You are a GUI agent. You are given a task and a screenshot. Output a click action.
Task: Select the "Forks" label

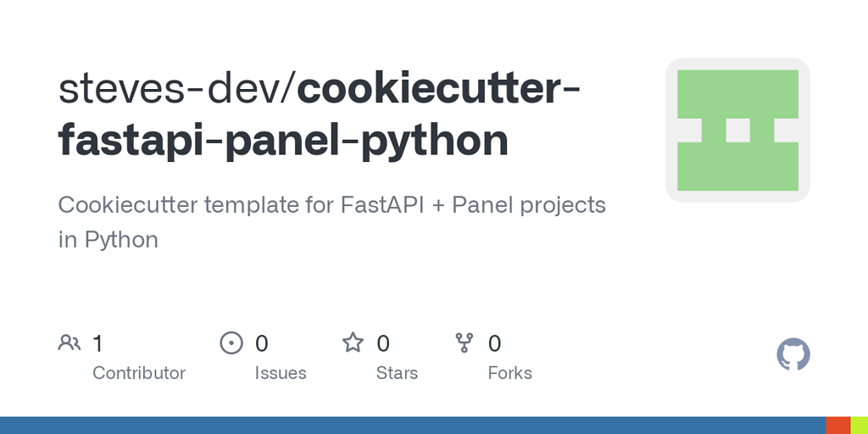(x=509, y=373)
